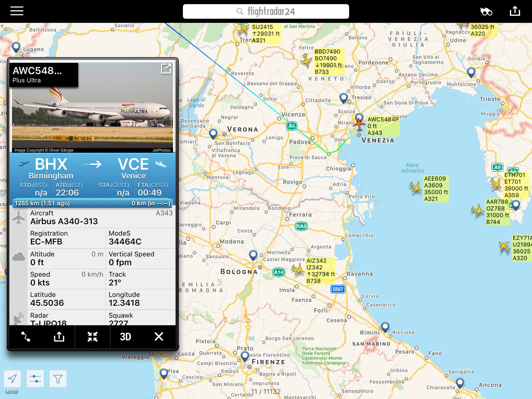Viewport: 532px width, 399px height.
Task: Switch to 3D view
Action: click(125, 337)
